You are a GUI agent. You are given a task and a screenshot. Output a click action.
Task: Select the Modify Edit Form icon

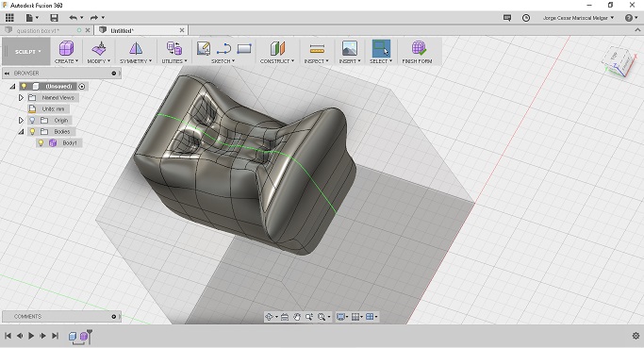click(x=99, y=48)
